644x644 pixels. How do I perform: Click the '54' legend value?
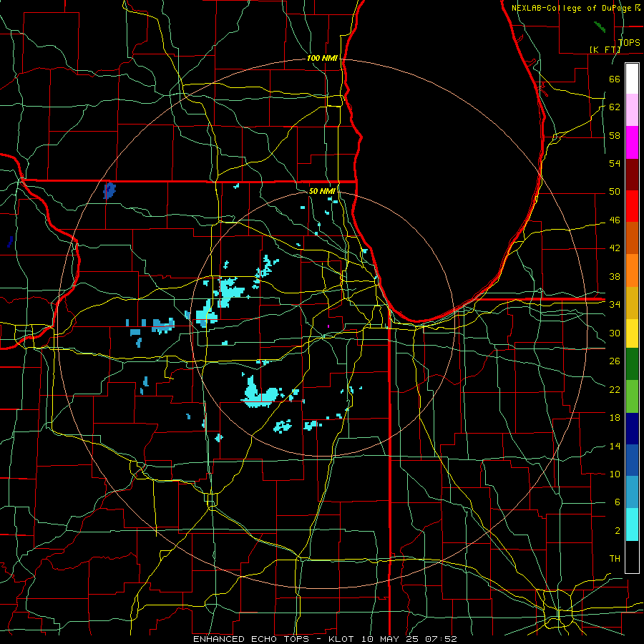coord(615,163)
